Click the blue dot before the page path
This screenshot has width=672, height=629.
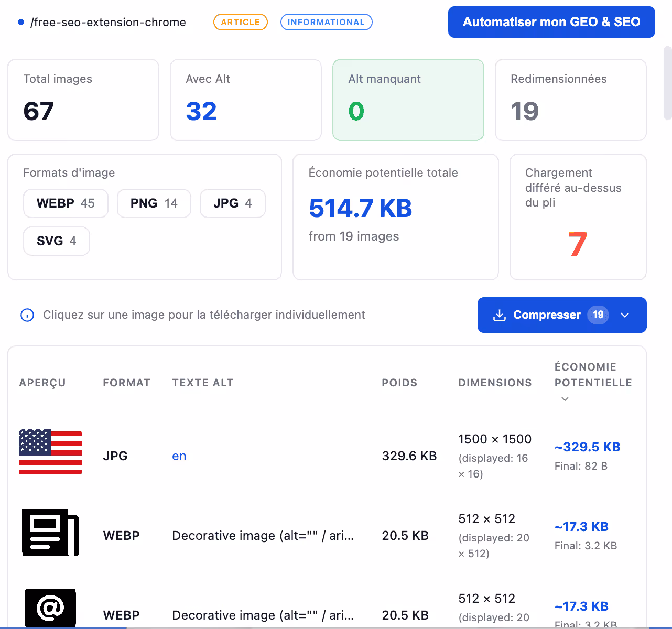click(21, 22)
